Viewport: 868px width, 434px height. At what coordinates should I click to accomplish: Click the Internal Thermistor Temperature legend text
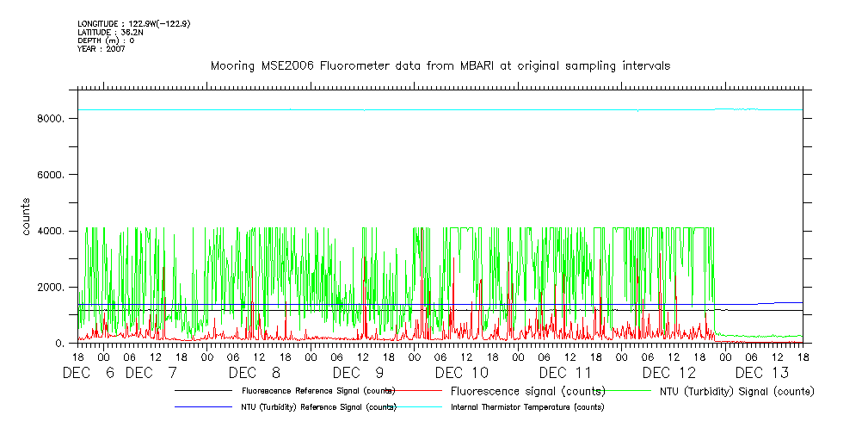coord(527,407)
